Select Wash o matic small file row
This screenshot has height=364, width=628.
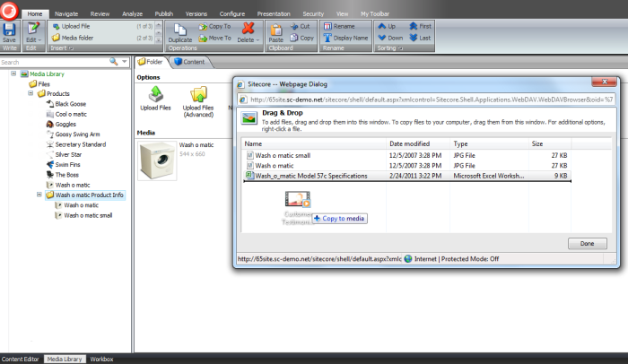click(407, 155)
